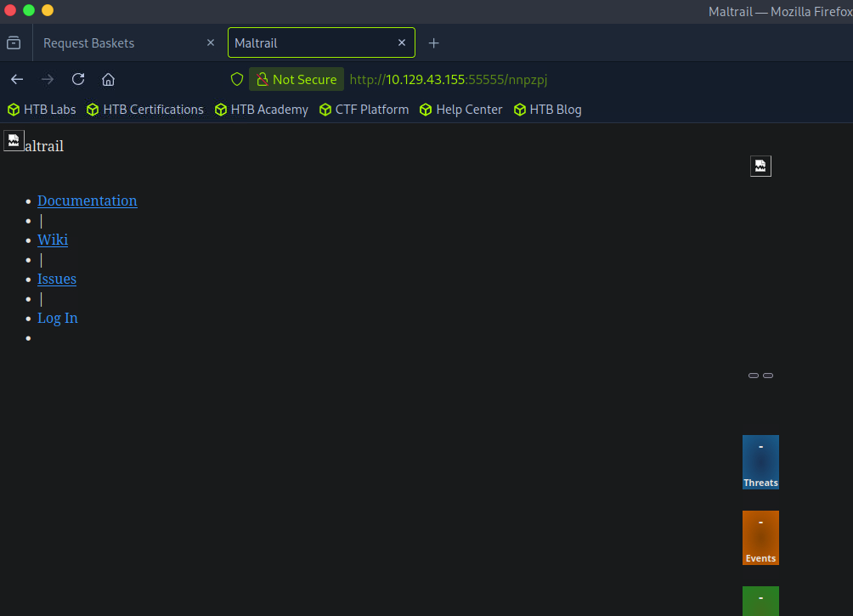The image size is (853, 616).
Task: Click the browser back arrow
Action: (17, 79)
